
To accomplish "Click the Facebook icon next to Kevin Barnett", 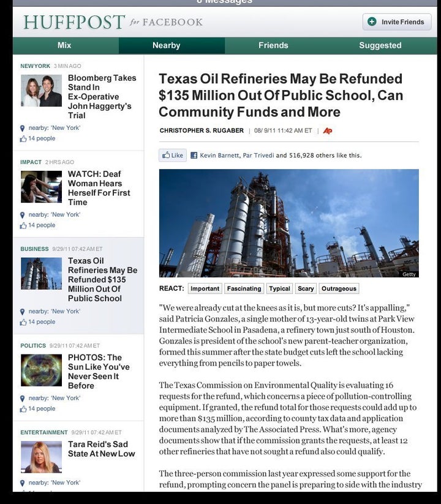I will coord(194,156).
